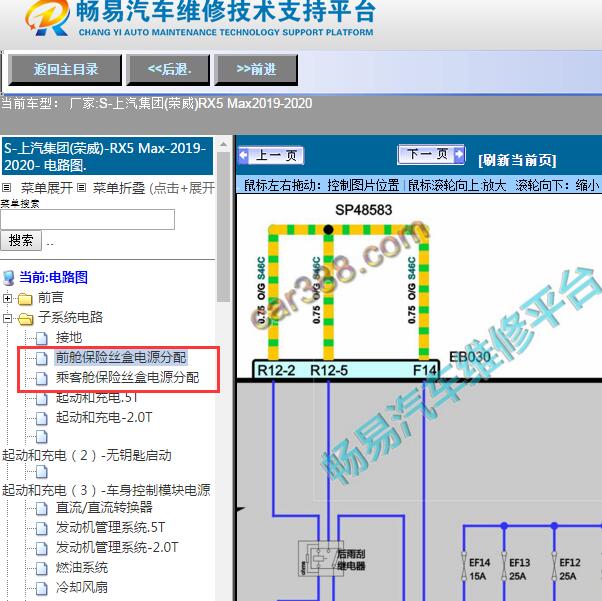Image resolution: width=602 pixels, height=601 pixels.
Task: Open 发动机管理系统-2.0T diagram
Action: point(117,547)
